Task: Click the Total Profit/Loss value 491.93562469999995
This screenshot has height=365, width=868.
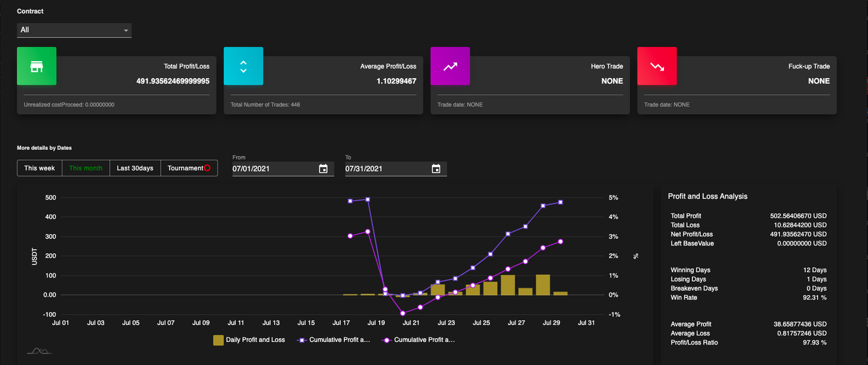Action: pyautogui.click(x=173, y=81)
